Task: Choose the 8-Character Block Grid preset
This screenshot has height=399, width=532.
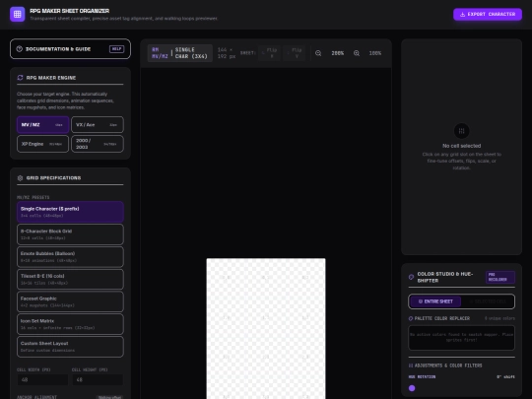Action: tap(70, 234)
